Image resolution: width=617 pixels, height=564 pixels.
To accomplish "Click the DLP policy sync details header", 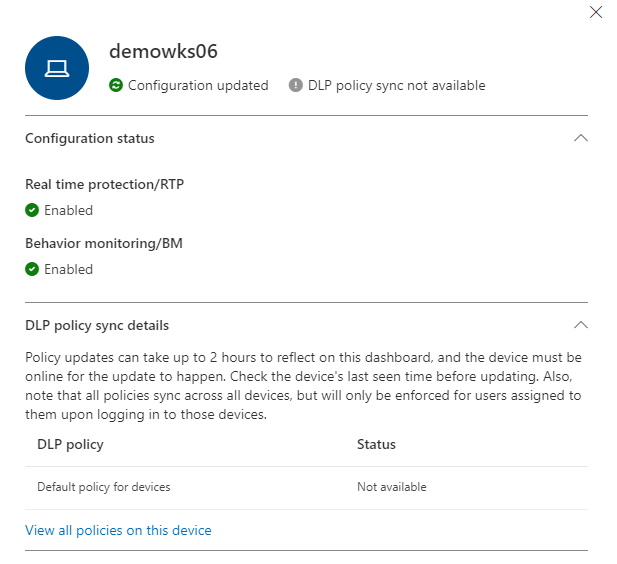I will tap(97, 325).
